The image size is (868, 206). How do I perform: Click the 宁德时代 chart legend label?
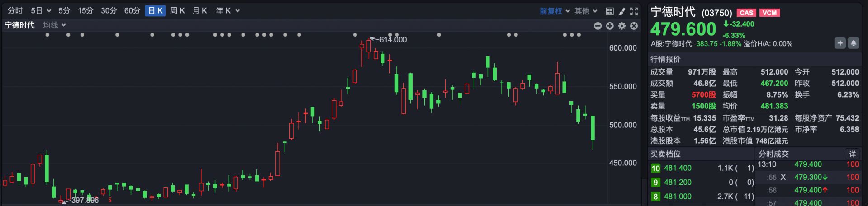point(19,25)
